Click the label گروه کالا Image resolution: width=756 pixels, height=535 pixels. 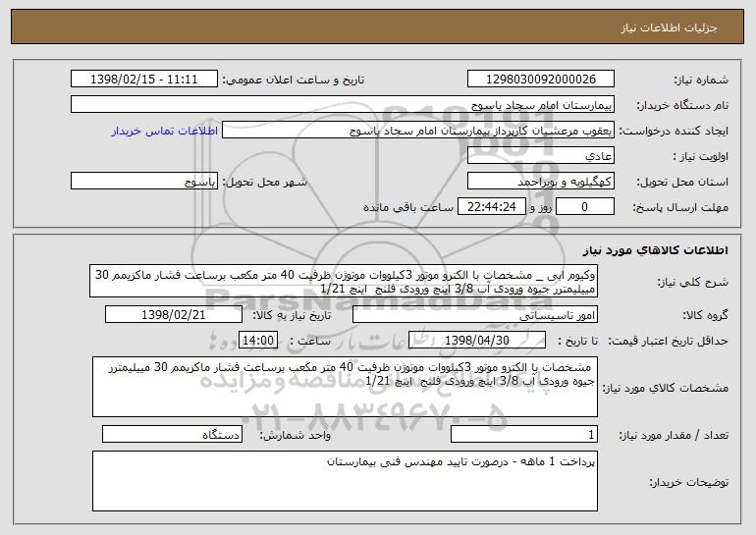pos(706,315)
